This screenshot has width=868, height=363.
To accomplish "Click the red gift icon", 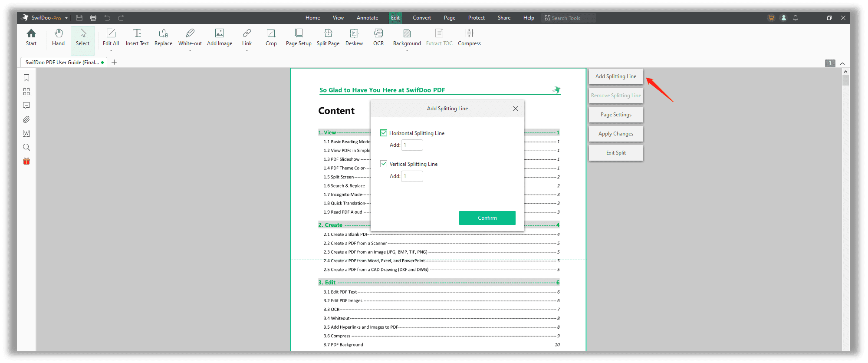I will click(26, 161).
